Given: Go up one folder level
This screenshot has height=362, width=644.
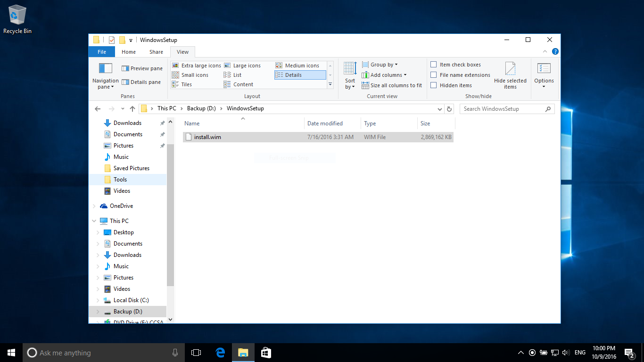Looking at the screenshot, I should pyautogui.click(x=132, y=109).
